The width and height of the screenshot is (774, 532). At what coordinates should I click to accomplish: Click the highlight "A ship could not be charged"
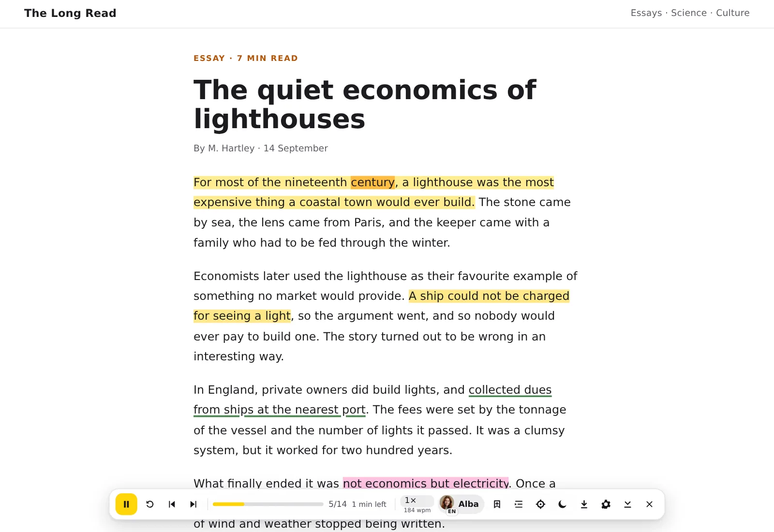tap(489, 296)
